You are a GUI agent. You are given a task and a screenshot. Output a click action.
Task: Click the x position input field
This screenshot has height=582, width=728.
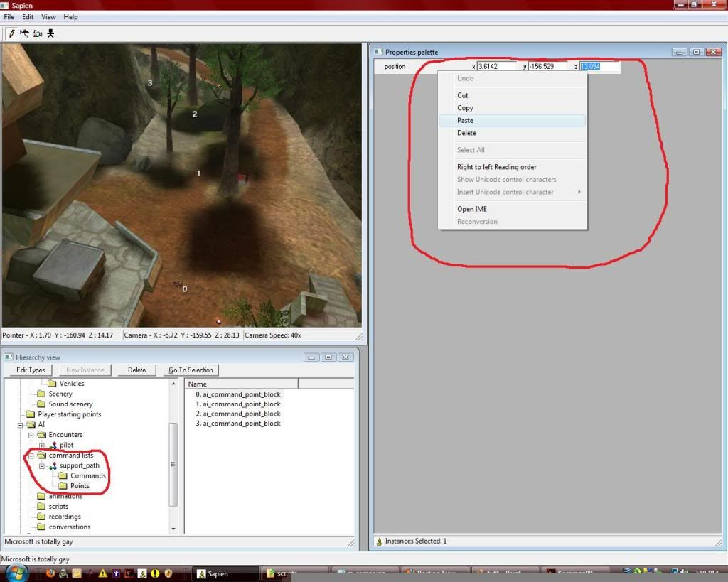(x=497, y=66)
